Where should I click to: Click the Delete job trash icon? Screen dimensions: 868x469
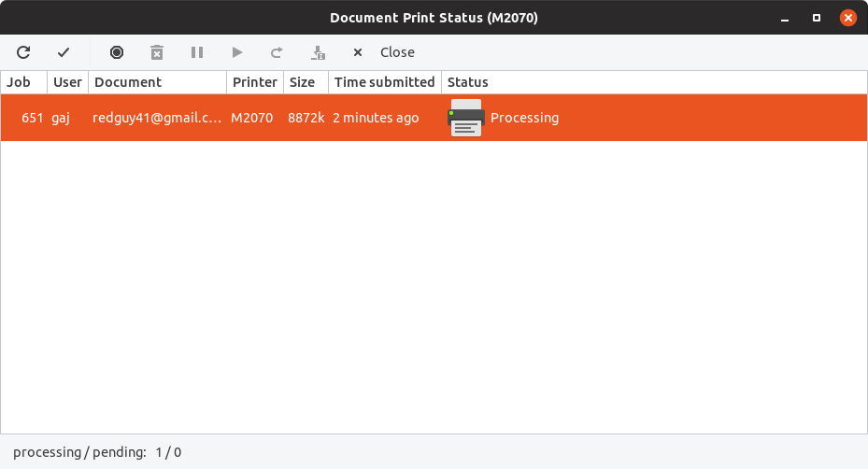(157, 52)
